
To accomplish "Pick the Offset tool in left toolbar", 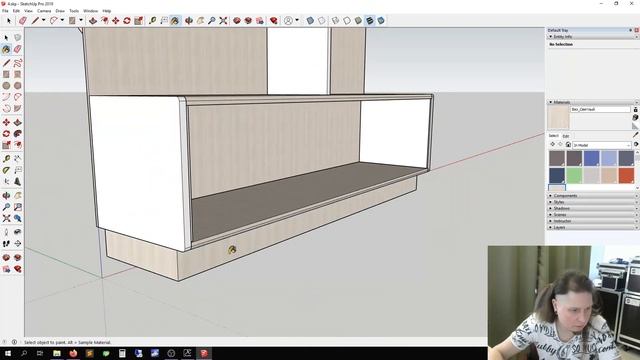I will [18, 145].
